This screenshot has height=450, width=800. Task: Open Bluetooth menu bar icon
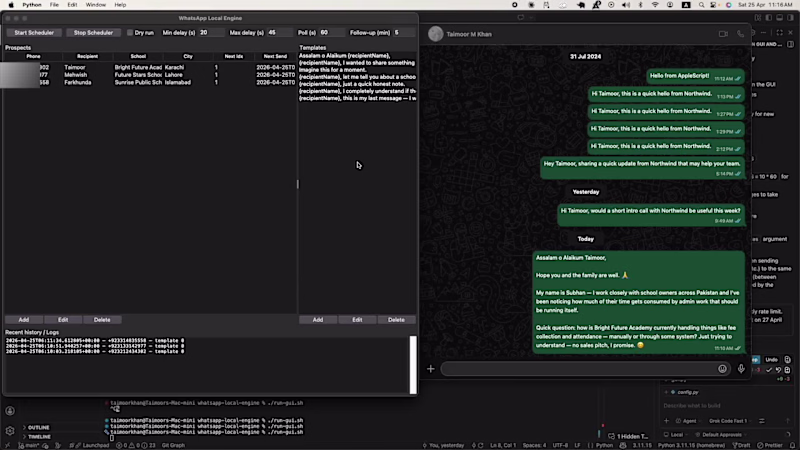(641, 5)
